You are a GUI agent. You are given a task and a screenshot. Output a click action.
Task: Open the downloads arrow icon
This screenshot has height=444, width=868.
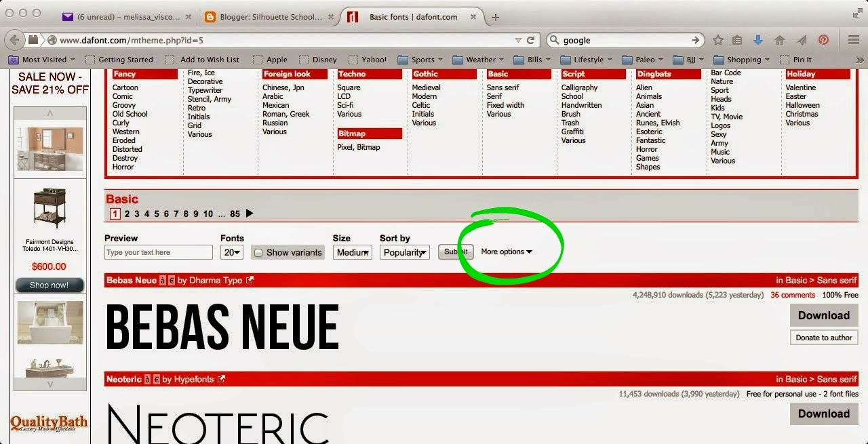click(758, 40)
